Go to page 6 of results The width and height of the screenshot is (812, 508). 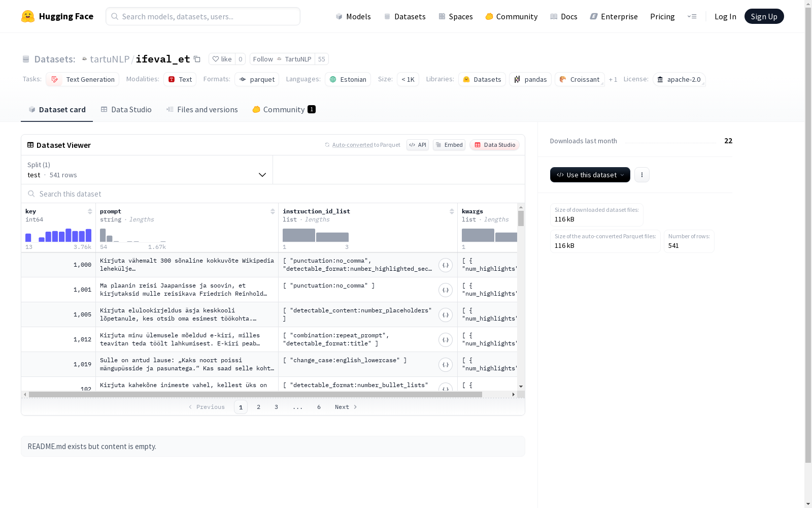(x=319, y=407)
